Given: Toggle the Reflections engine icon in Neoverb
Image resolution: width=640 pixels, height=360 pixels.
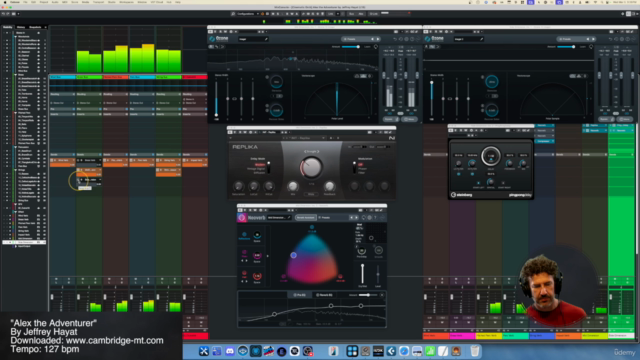Looking at the screenshot, I should click(x=244, y=235).
